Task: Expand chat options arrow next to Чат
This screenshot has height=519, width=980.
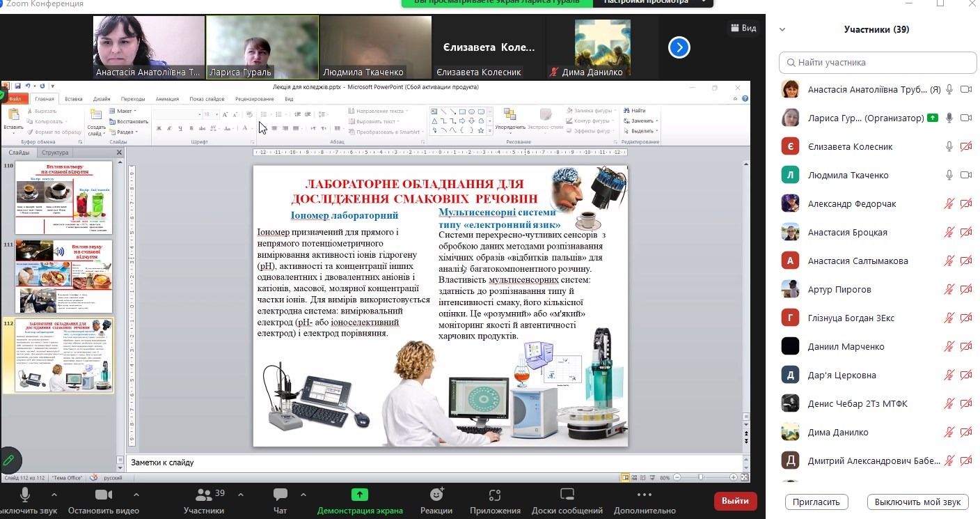Action: (303, 495)
